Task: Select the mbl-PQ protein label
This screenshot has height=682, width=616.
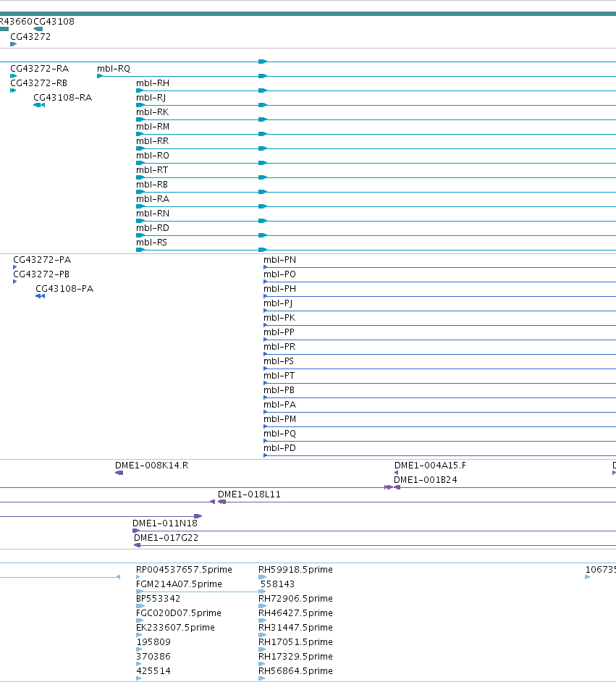Action: click(279, 433)
